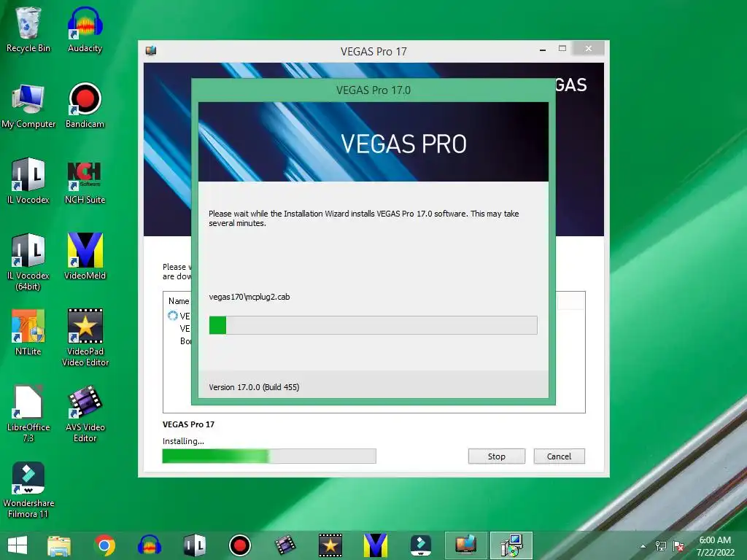The image size is (747, 560).
Task: Open File Explorer from the taskbar
Action: tap(59, 545)
